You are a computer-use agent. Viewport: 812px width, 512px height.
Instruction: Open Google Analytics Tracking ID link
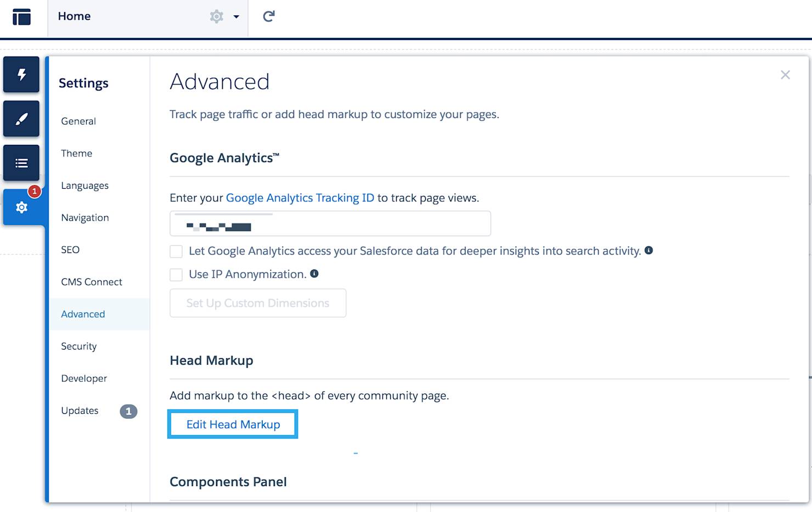pos(300,198)
